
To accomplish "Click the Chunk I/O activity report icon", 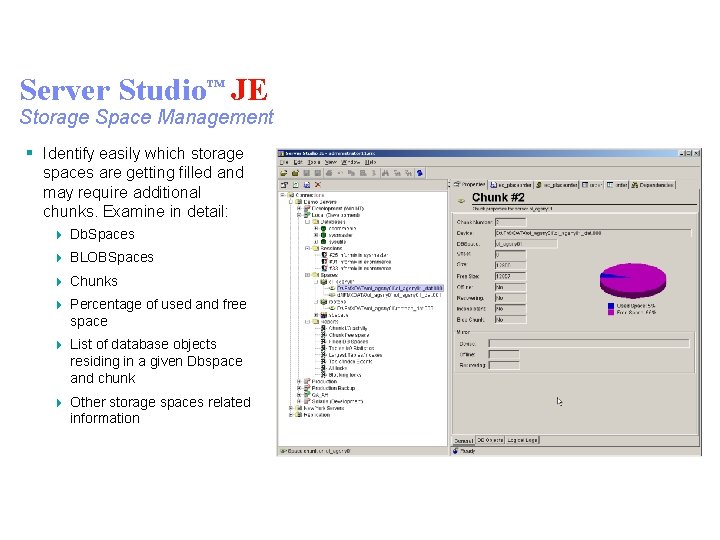I will click(324, 328).
